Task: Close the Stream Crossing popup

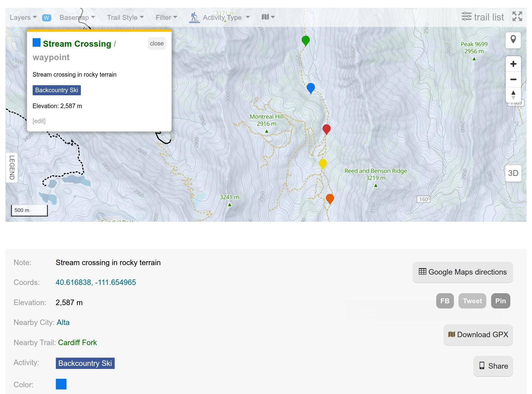Action: click(x=157, y=43)
